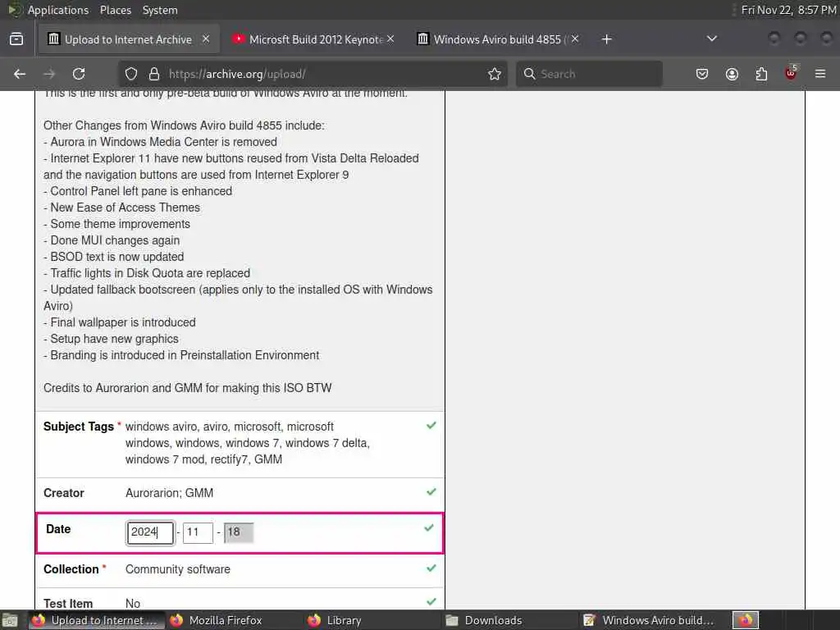This screenshot has height=630, width=840.
Task: Open the System menu
Action: click(160, 10)
